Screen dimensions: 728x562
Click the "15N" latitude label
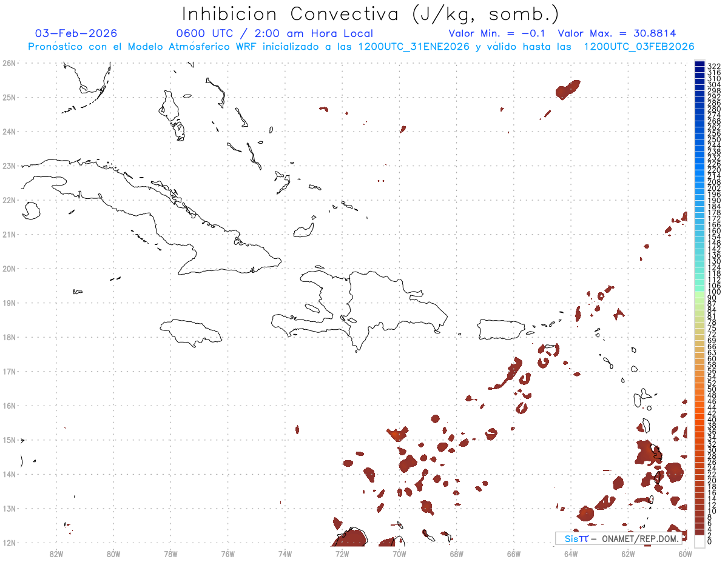[x=8, y=440]
